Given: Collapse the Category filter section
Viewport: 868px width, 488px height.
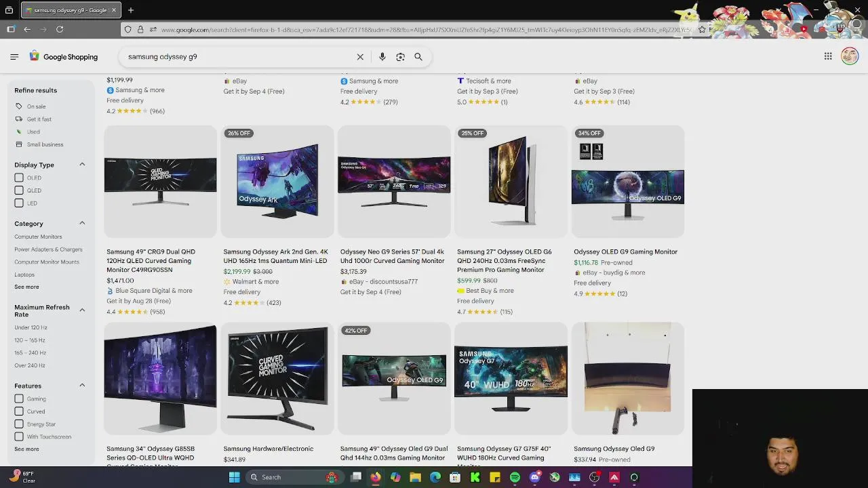Looking at the screenshot, I should tap(82, 223).
